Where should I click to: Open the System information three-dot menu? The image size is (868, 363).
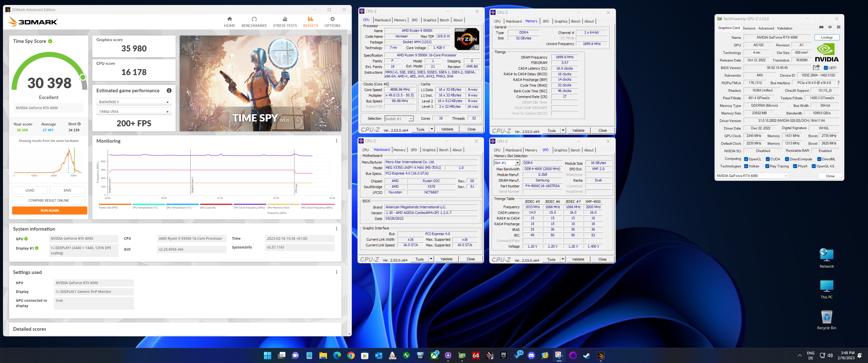click(x=336, y=229)
